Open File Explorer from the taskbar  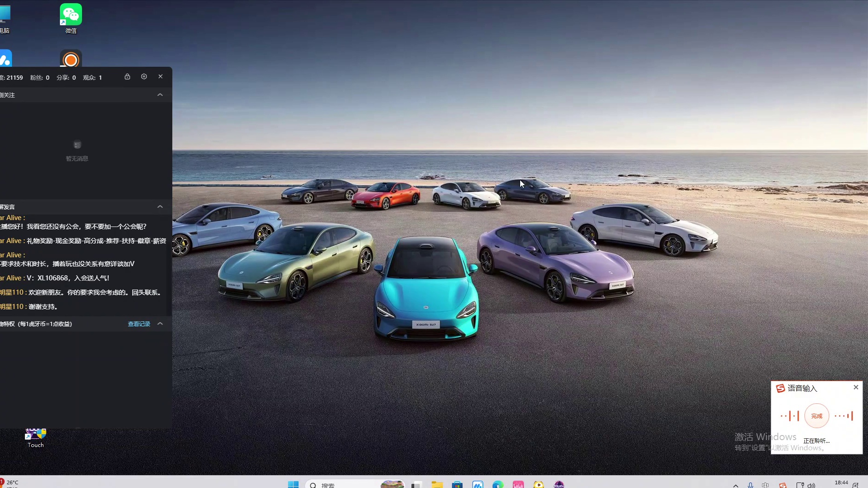pyautogui.click(x=437, y=484)
